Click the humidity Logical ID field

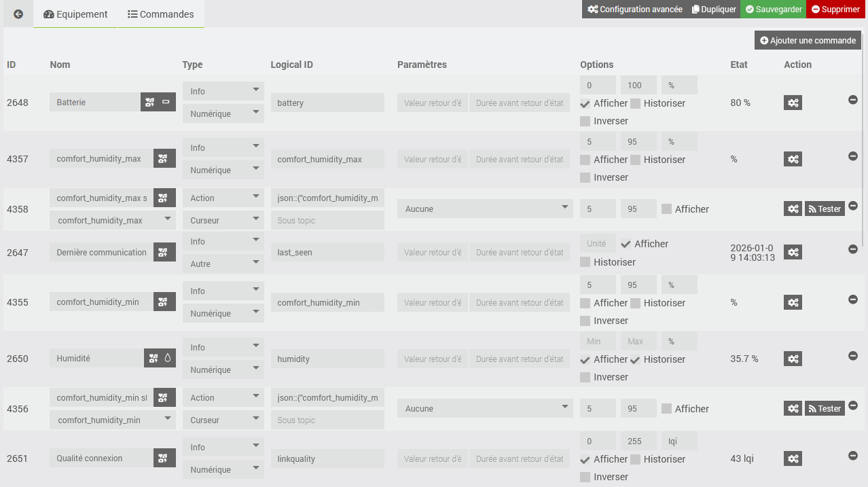pyautogui.click(x=327, y=359)
